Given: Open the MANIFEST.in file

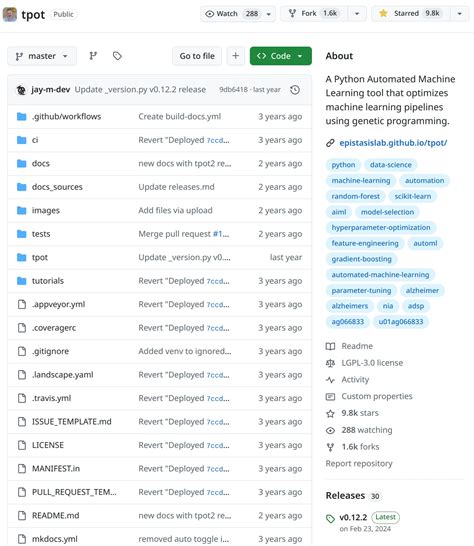Looking at the screenshot, I should click(56, 469).
